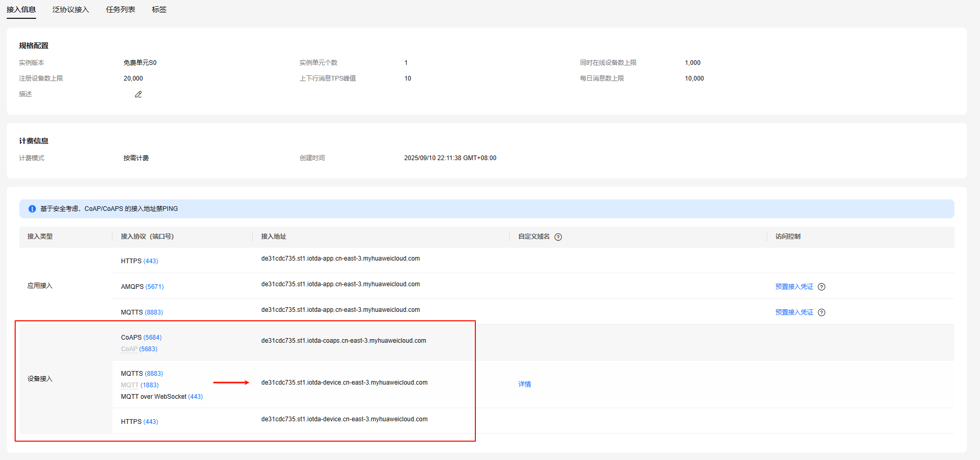Click the 接入协议（端口号）column header
Image resolution: width=980 pixels, height=460 pixels.
point(147,237)
